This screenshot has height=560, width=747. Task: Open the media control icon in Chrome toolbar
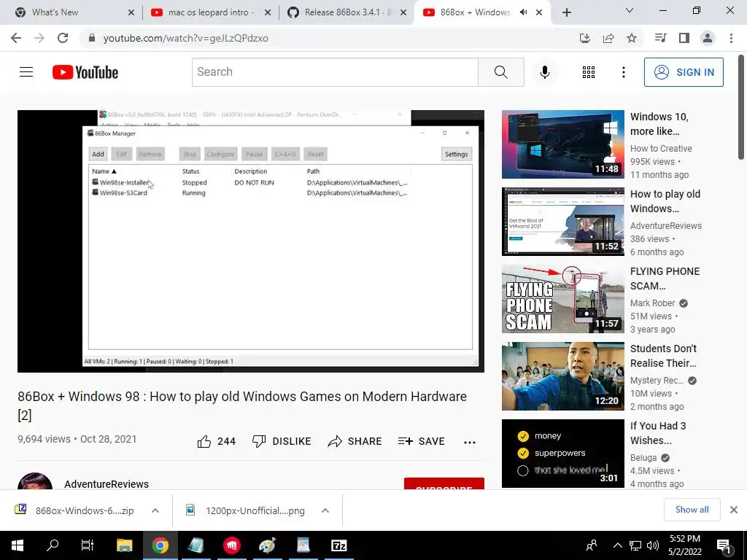pyautogui.click(x=661, y=38)
